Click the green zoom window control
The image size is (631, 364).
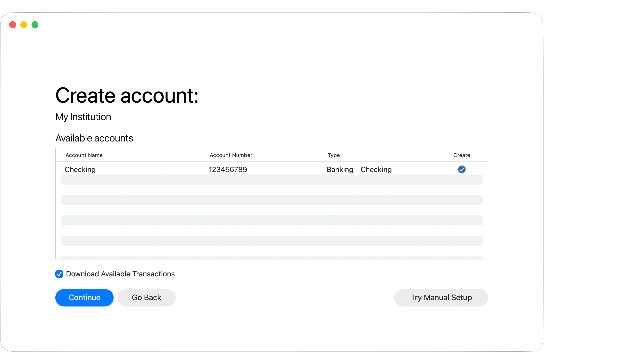point(35,25)
